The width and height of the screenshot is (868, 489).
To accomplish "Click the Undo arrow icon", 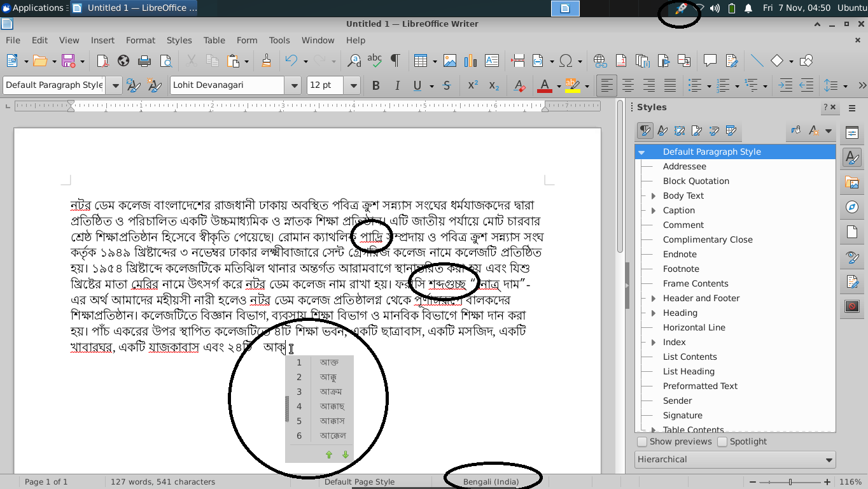I will (x=291, y=61).
